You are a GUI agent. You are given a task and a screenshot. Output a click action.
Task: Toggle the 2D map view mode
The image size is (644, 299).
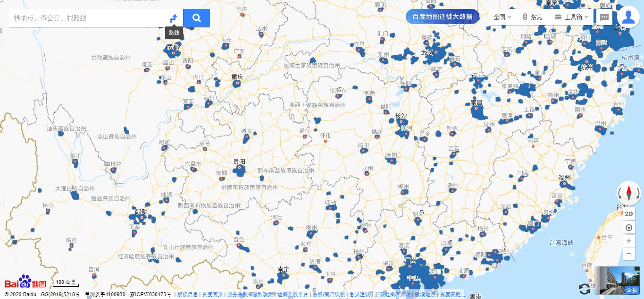629,214
